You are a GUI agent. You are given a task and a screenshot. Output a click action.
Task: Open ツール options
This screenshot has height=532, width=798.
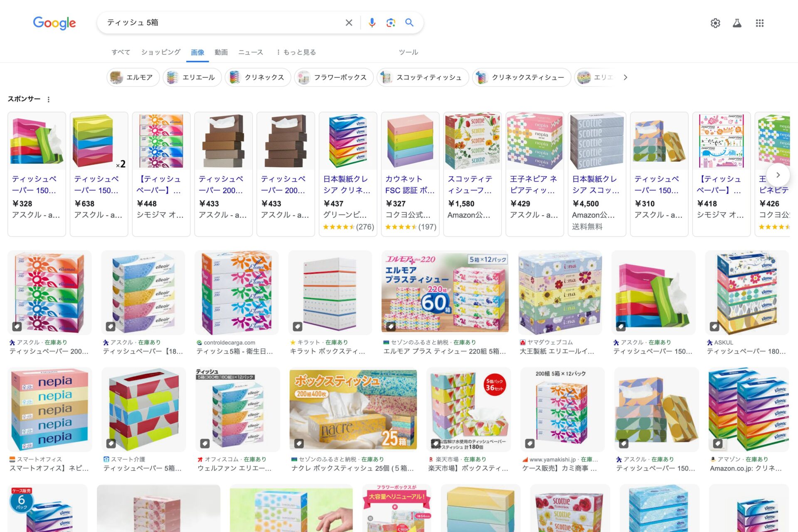pyautogui.click(x=409, y=52)
